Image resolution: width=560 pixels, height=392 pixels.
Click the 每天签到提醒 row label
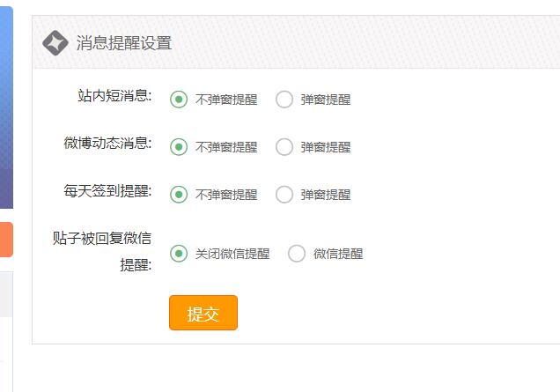107,191
